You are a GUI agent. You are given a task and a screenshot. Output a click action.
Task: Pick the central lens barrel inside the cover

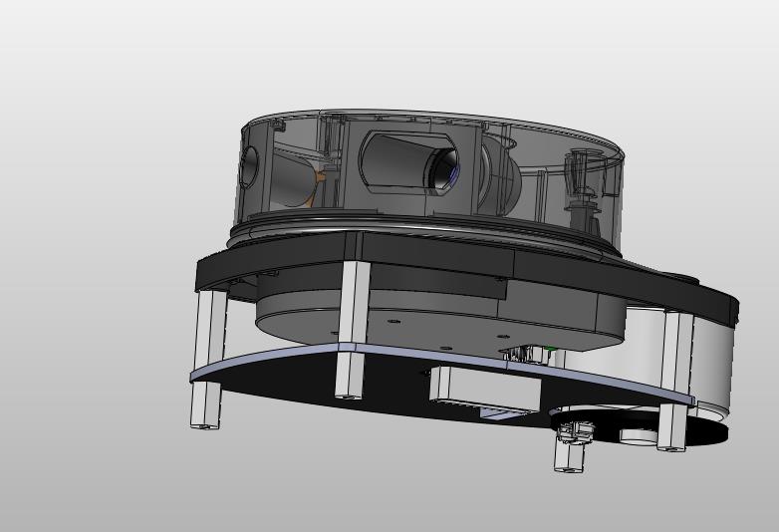[409, 163]
